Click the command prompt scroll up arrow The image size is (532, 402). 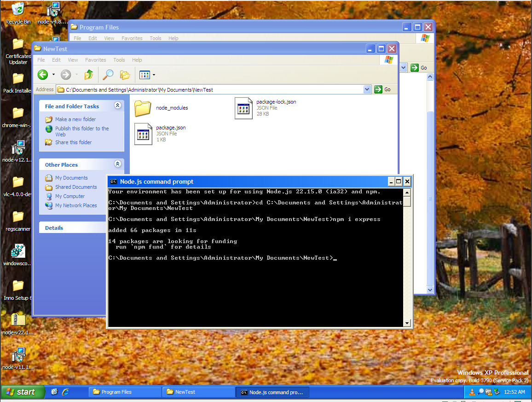point(407,192)
